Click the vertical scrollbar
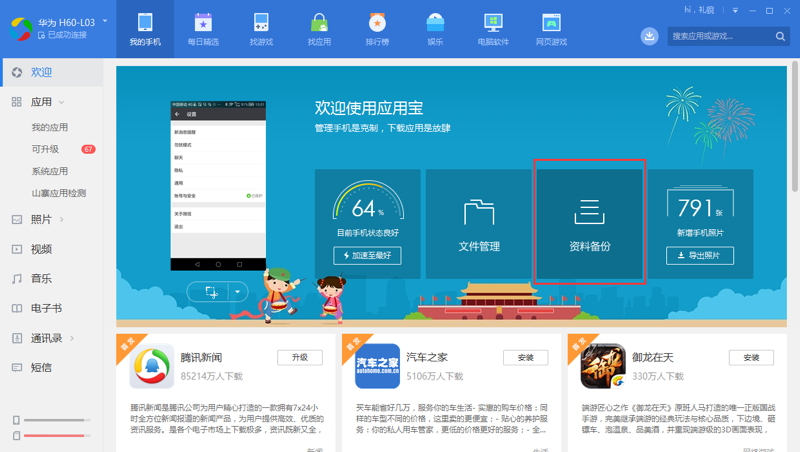This screenshot has height=452, width=800. [795, 127]
